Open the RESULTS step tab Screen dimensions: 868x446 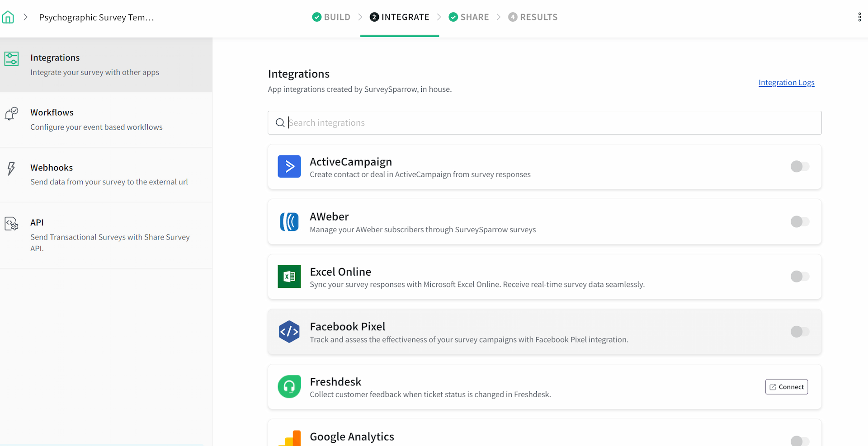533,17
